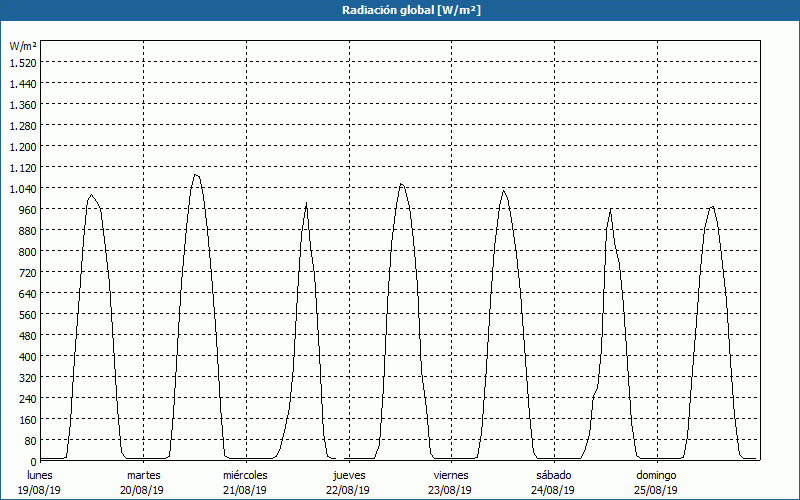Click the 'viernes' day label

click(x=451, y=475)
